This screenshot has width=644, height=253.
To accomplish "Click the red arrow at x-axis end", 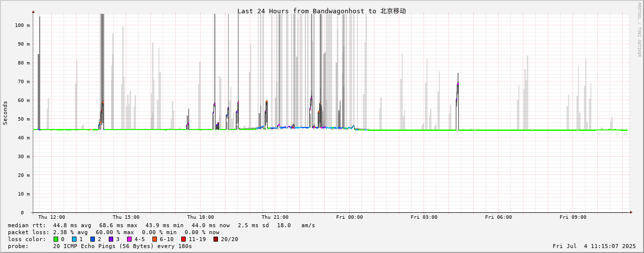I will tap(631, 212).
